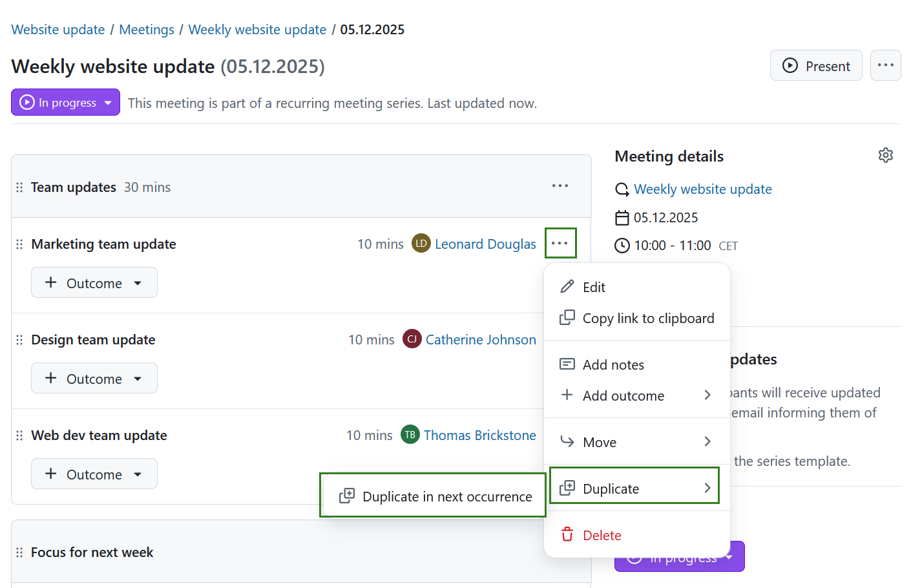Click Catherine Johnson's CJ avatar
Viewport: 911px width, 588px height.
pos(412,339)
